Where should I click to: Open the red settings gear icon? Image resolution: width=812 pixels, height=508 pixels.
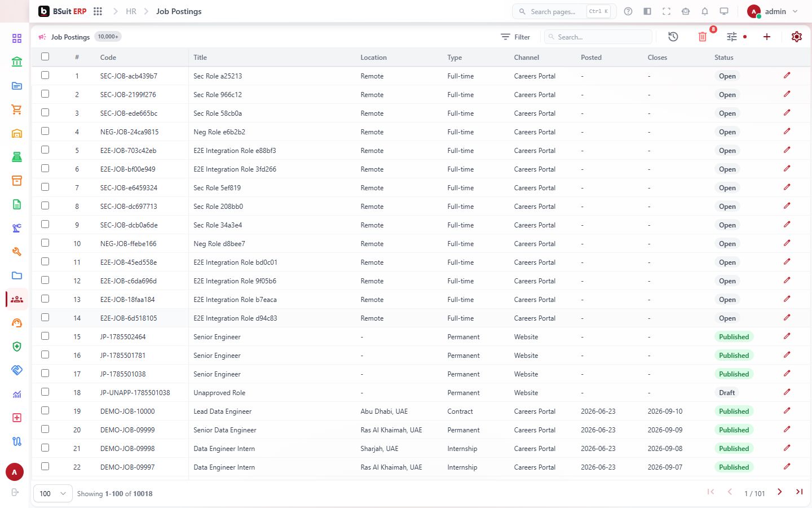[x=797, y=37]
